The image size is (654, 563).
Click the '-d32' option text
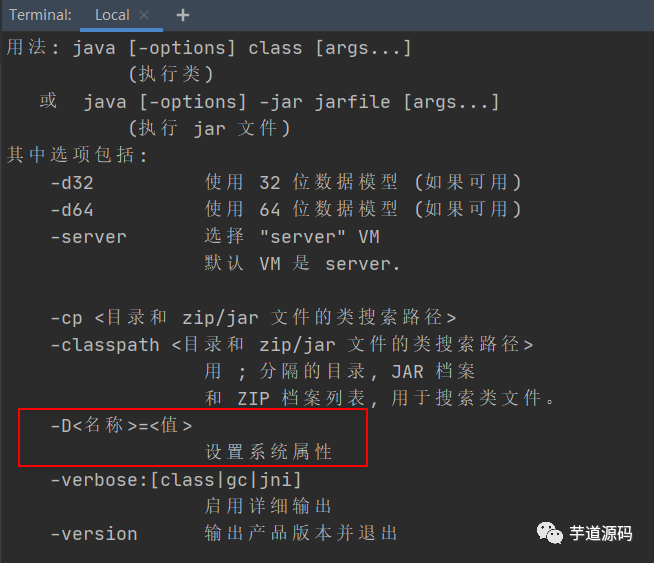click(72, 183)
